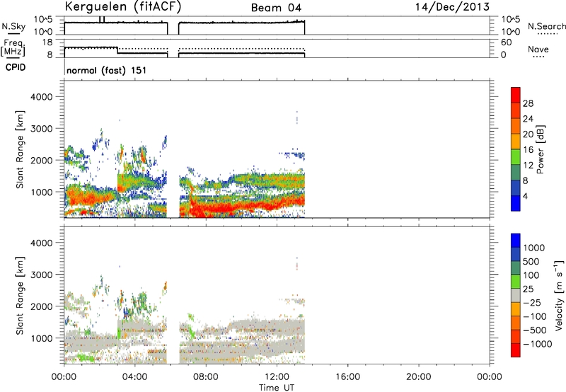Click the 'Velocity [m s-1]' colorbar title
The image size is (566, 392).
(559, 295)
